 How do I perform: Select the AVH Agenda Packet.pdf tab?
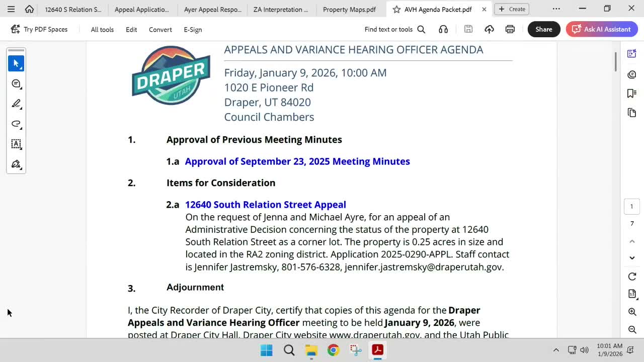(x=438, y=9)
